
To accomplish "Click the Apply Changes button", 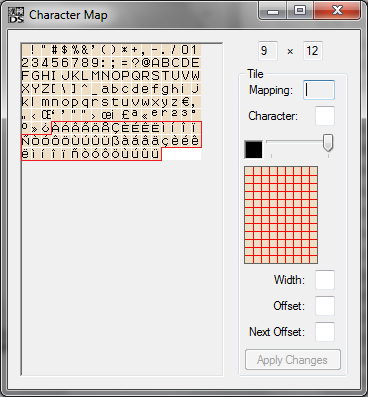I will (293, 360).
